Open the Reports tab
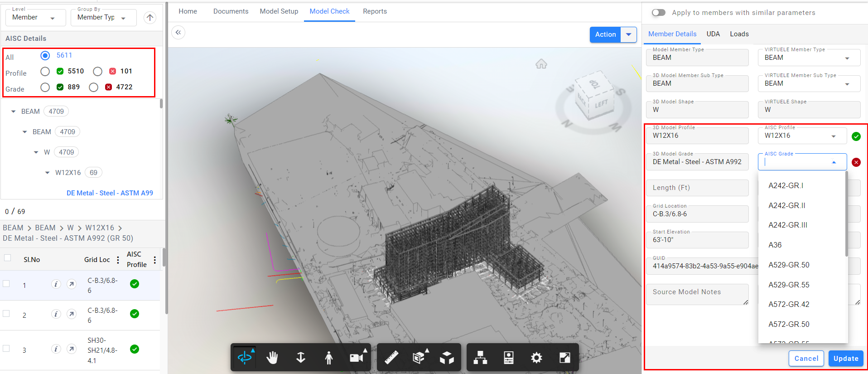This screenshot has width=868, height=374. [x=375, y=11]
